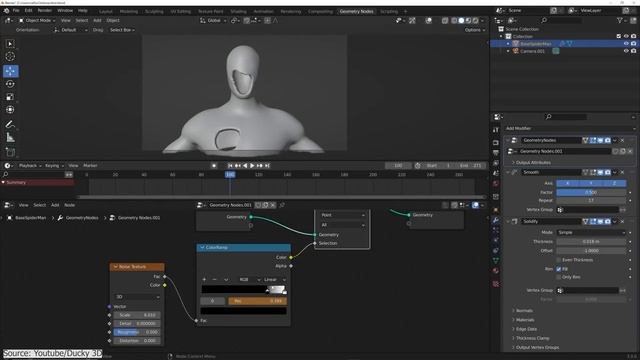The height and width of the screenshot is (360, 640).
Task: Toggle Smooth modifier render camera visibility
Action: 608,172
